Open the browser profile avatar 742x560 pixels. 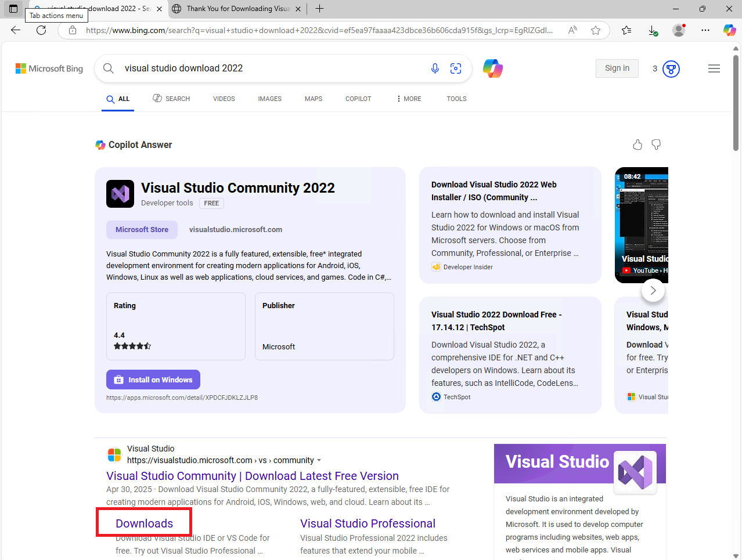(x=679, y=30)
